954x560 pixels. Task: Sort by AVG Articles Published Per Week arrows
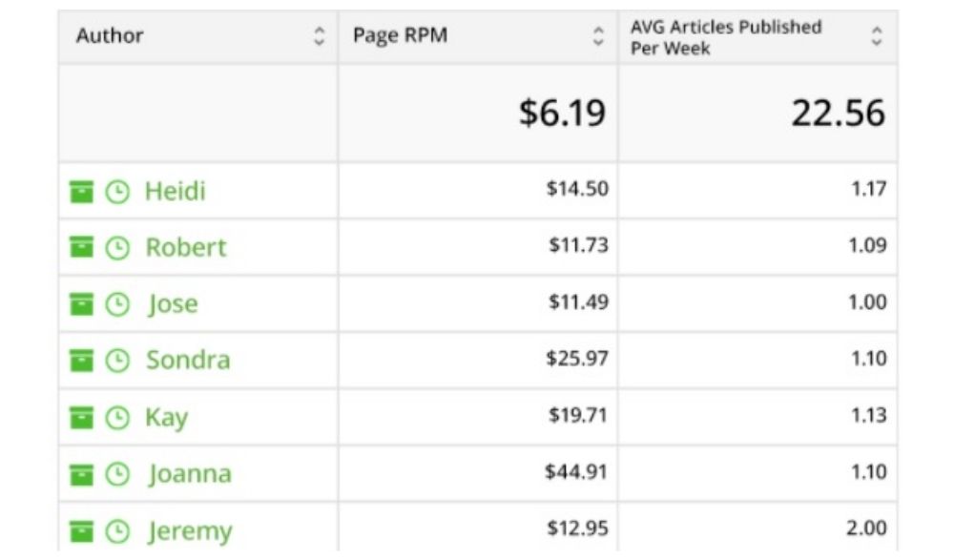pyautogui.click(x=877, y=36)
